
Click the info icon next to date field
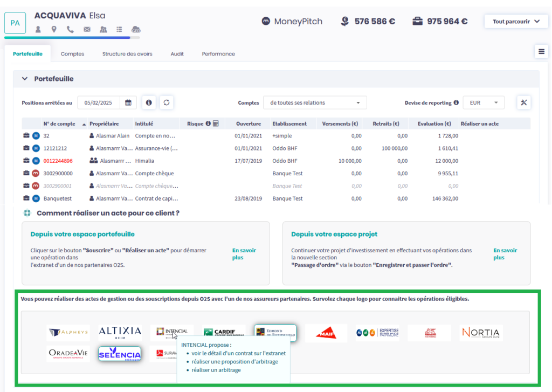(149, 102)
